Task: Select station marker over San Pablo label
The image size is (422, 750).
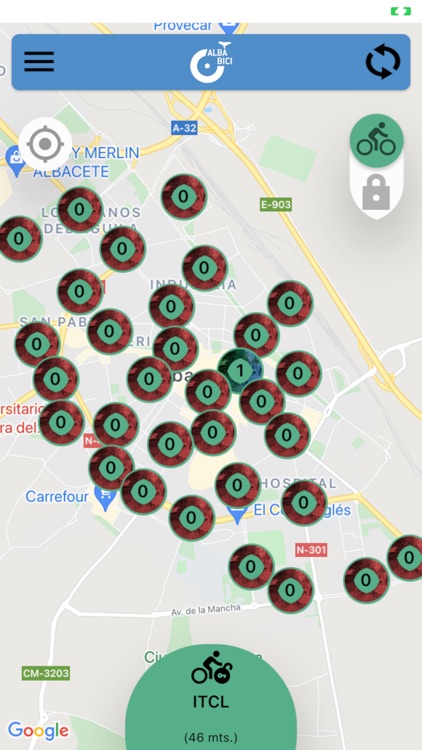Action: (37, 343)
